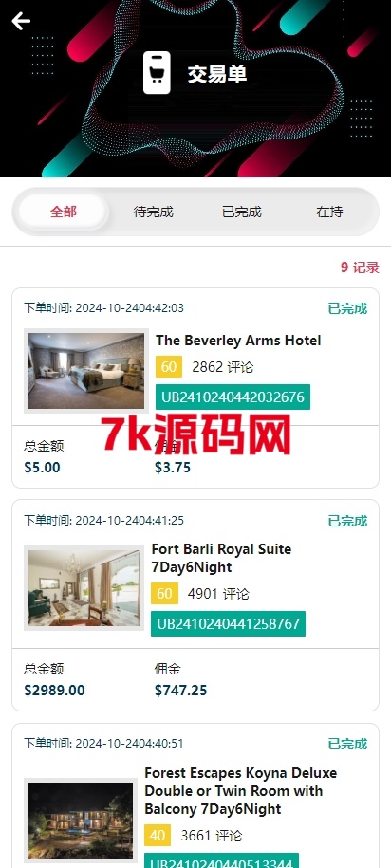
Task: Open the 已完成 tab
Action: pos(241,212)
